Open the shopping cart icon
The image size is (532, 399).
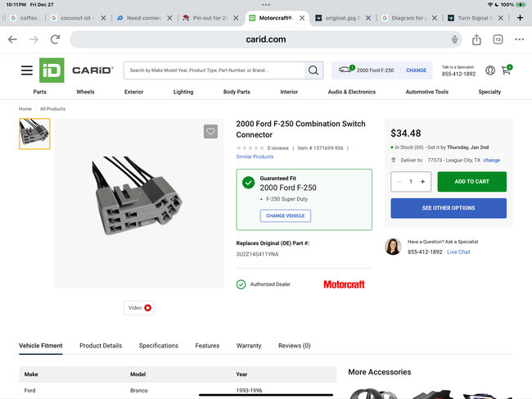(x=506, y=70)
